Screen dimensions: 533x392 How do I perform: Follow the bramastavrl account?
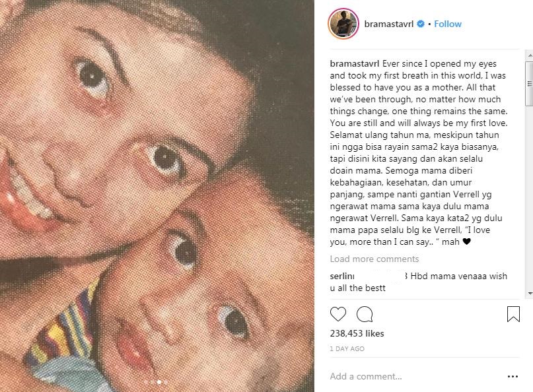tap(448, 24)
